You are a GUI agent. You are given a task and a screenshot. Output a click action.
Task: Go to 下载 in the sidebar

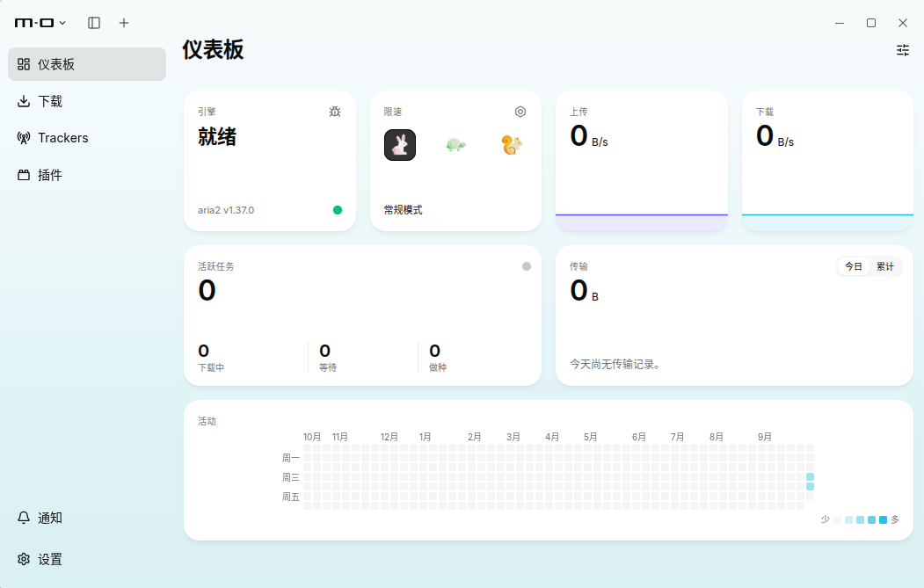point(87,101)
